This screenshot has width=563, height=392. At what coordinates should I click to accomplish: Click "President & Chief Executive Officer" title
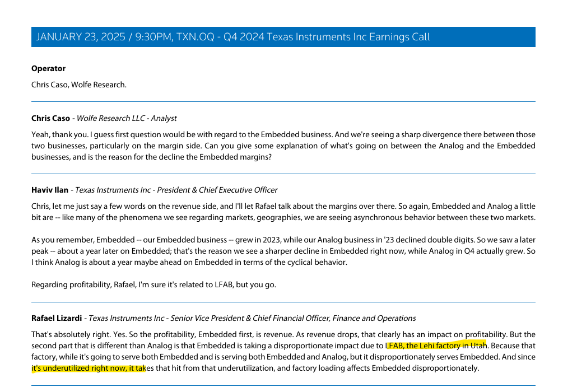pyautogui.click(x=217, y=190)
